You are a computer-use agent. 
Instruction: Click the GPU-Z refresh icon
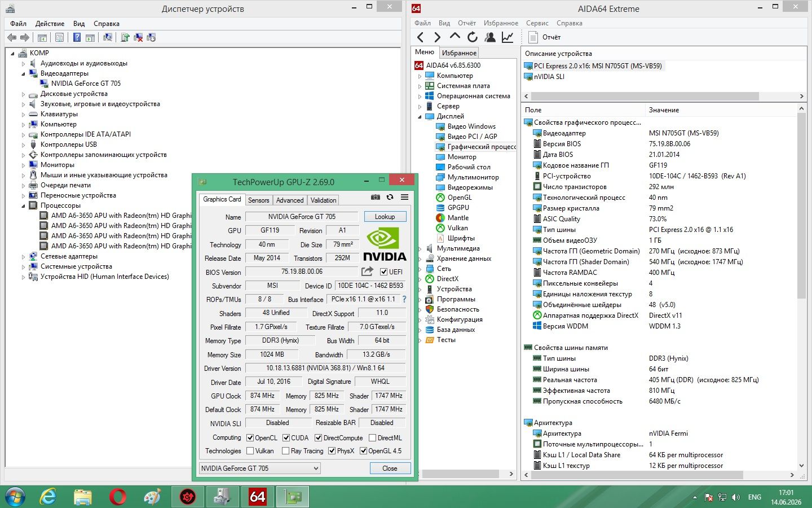coord(390,197)
